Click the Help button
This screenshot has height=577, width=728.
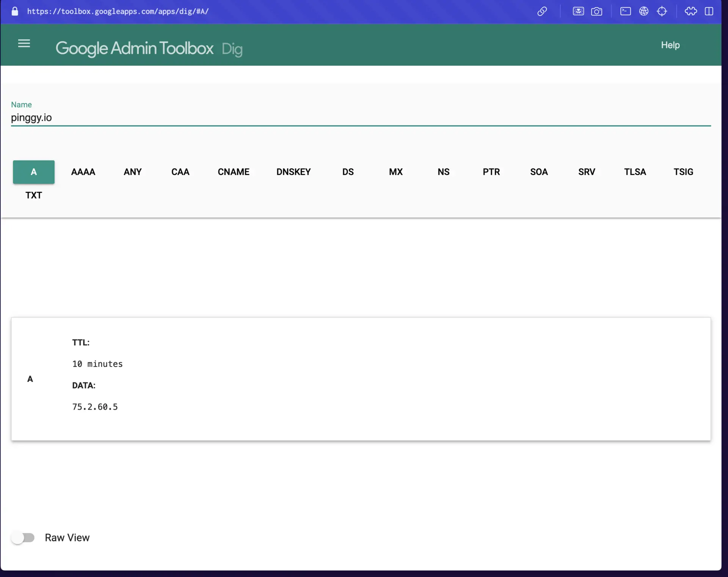coord(671,45)
